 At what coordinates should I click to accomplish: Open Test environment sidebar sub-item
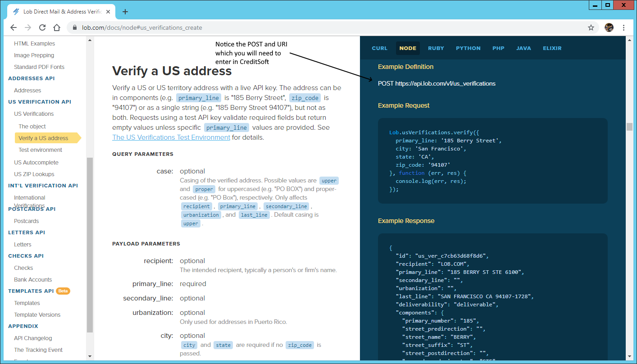pyautogui.click(x=40, y=150)
